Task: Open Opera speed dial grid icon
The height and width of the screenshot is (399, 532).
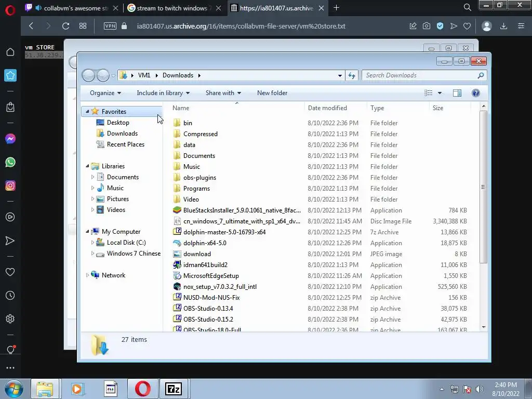Action: (83, 26)
